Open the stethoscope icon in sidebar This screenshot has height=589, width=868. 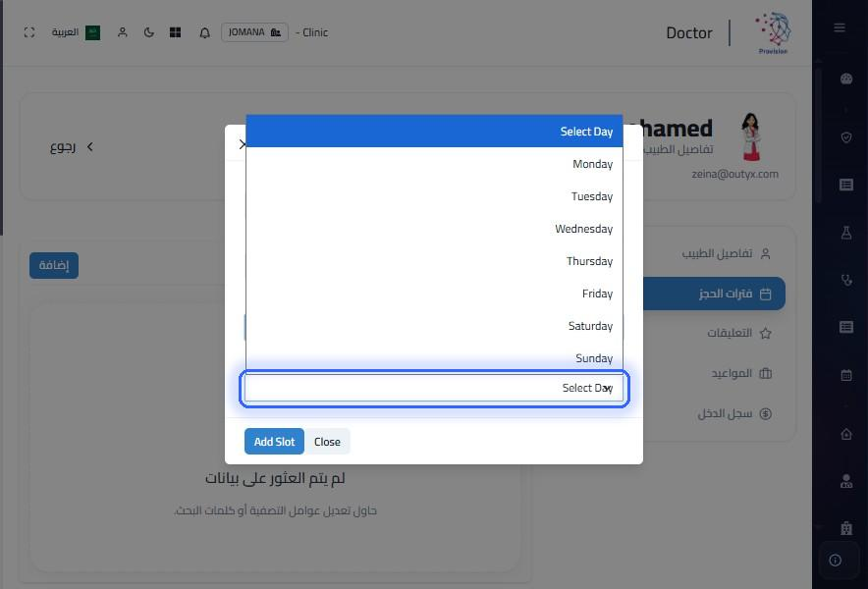click(x=846, y=280)
